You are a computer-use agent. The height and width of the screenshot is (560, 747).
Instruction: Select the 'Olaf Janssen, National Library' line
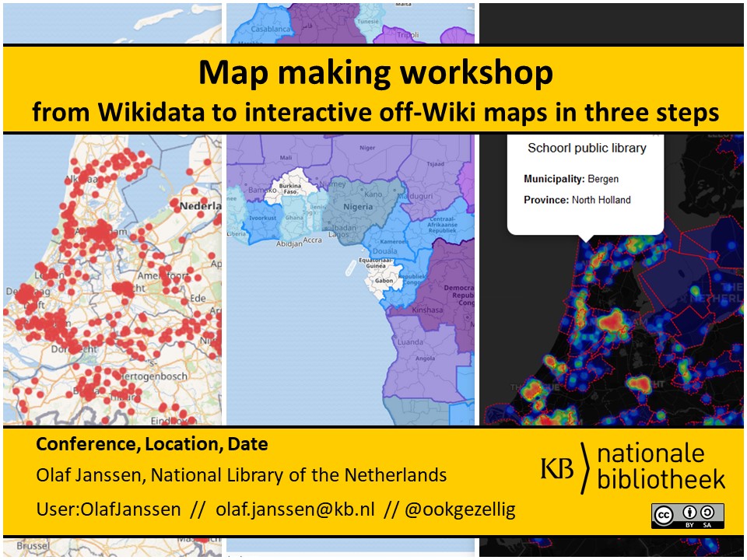click(x=241, y=474)
